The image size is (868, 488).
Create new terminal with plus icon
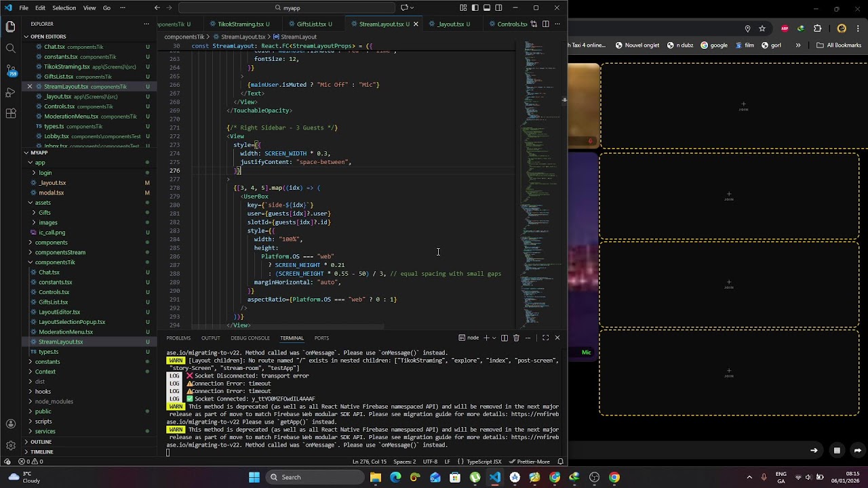click(486, 338)
